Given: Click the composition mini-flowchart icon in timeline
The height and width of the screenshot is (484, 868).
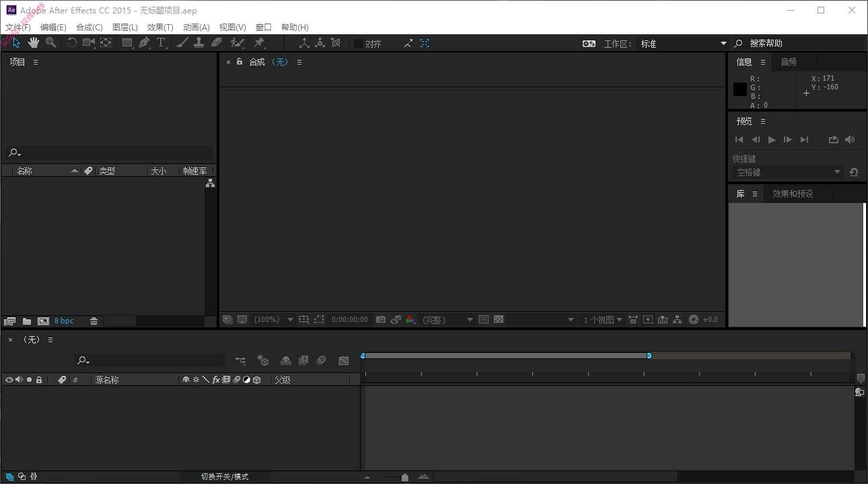Looking at the screenshot, I should [x=240, y=361].
